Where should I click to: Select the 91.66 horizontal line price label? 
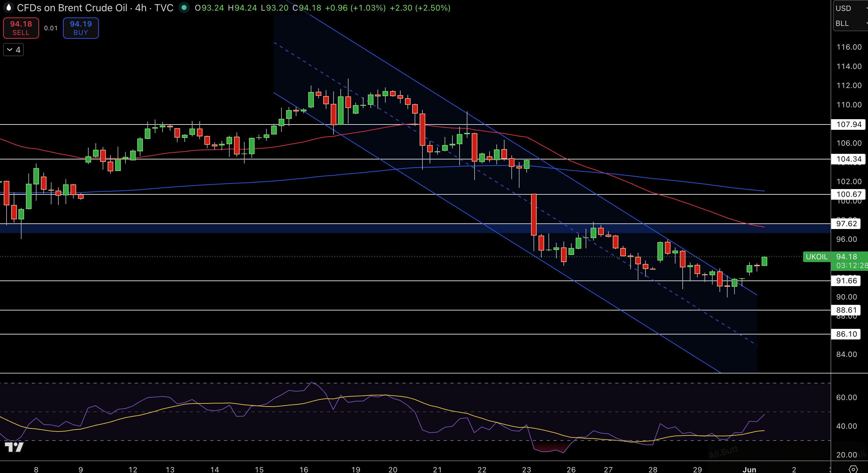point(846,280)
